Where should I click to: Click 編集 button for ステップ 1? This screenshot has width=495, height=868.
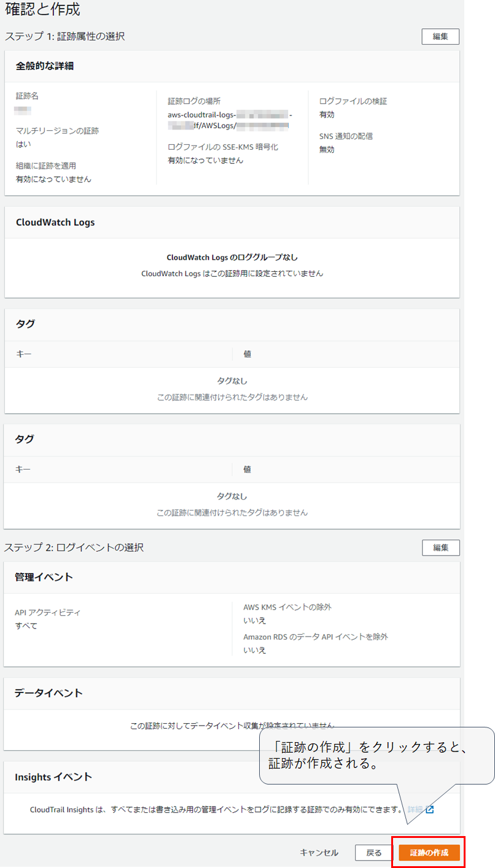click(440, 36)
